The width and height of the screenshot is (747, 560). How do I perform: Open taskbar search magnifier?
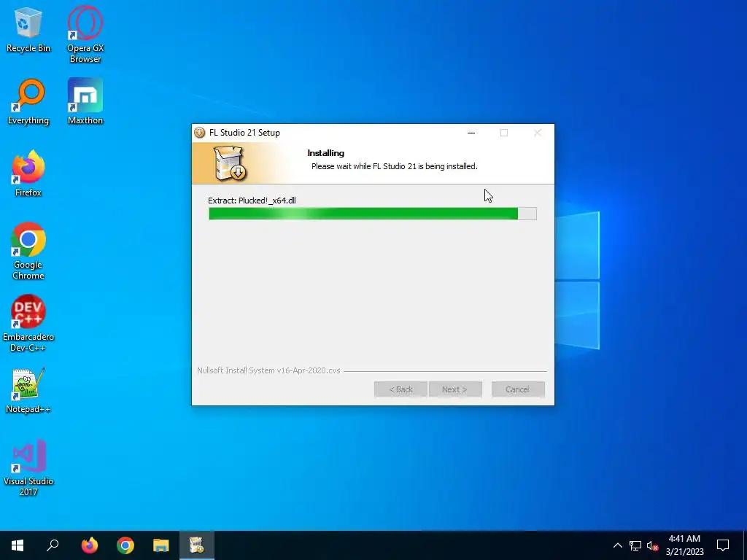tap(53, 545)
